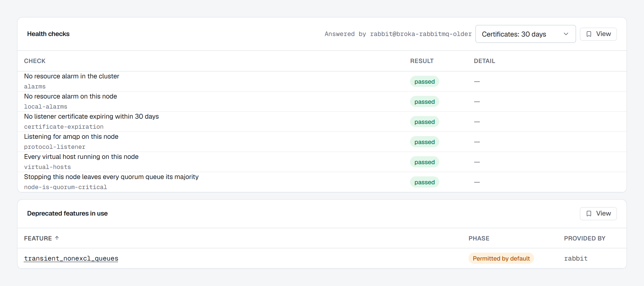Click the 'virtual-hosts' check identifier
The width and height of the screenshot is (644, 286).
point(47,167)
